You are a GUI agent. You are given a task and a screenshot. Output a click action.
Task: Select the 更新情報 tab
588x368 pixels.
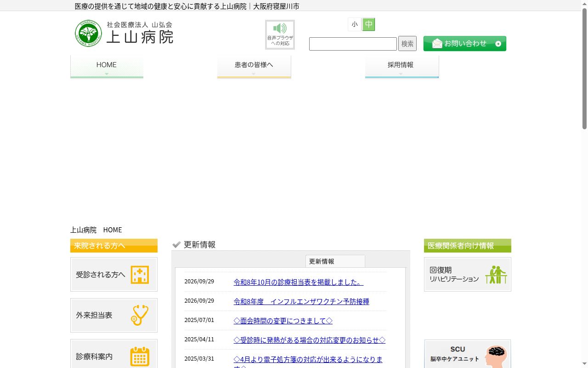click(335, 261)
